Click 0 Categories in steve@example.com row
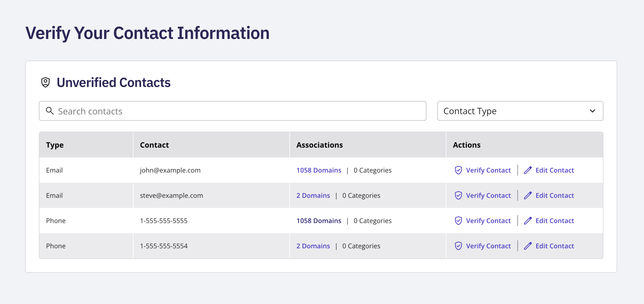Viewport: 644px width, 304px height. (361, 195)
